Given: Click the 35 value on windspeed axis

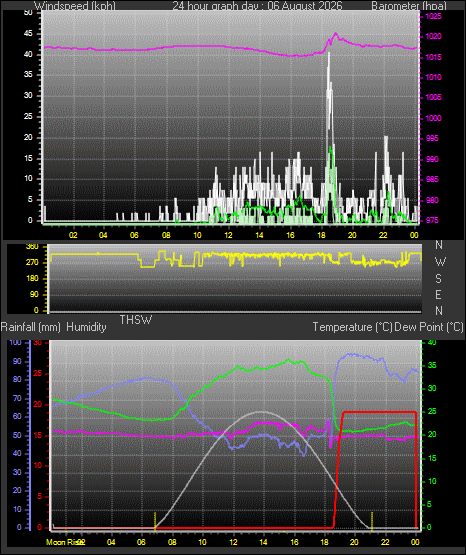Looking at the screenshot, I should click(28, 74).
